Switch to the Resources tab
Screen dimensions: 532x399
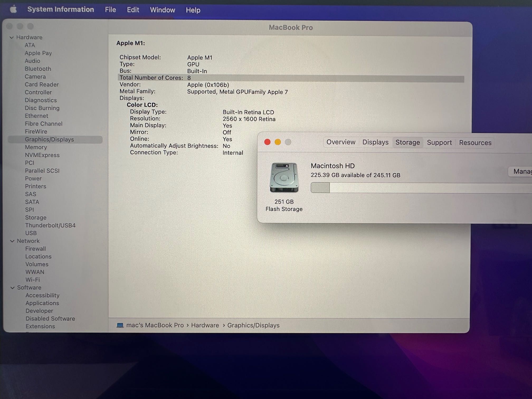click(x=475, y=143)
